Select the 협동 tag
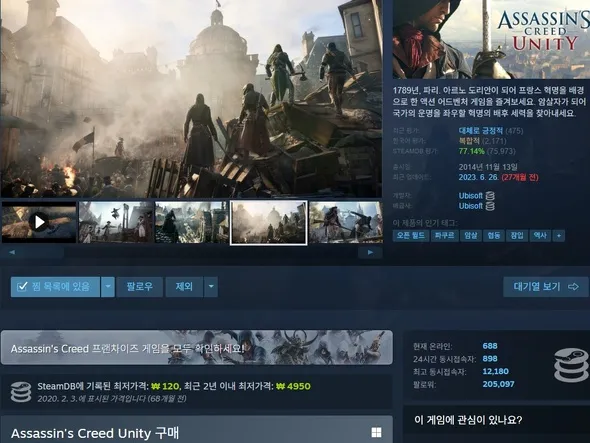 [x=494, y=236]
